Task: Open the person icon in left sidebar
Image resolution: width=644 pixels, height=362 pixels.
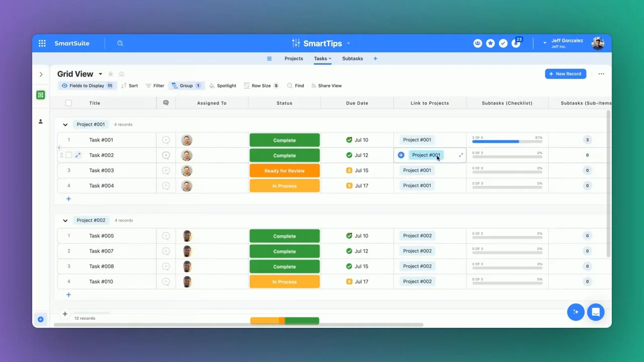Action: pyautogui.click(x=41, y=122)
